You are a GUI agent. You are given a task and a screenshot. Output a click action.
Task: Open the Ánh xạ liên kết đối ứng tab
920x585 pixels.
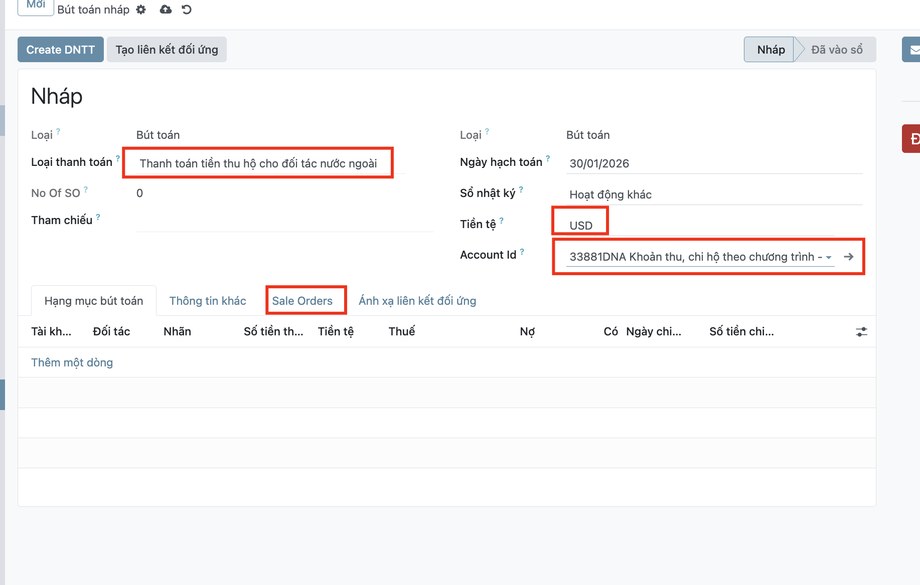[x=417, y=300]
